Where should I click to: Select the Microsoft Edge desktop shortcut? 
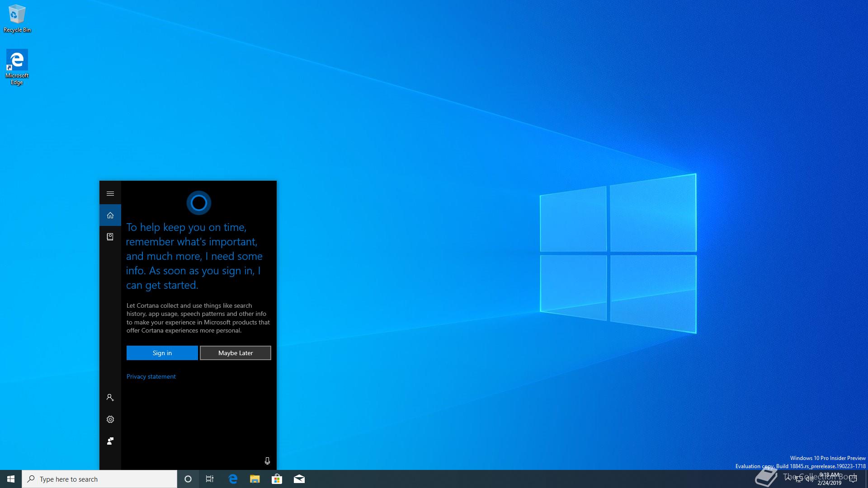point(17,67)
